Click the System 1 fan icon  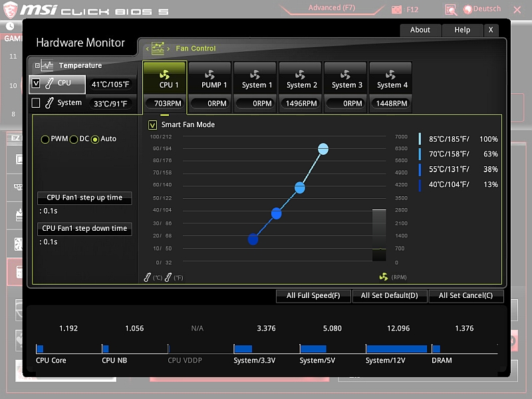point(255,74)
